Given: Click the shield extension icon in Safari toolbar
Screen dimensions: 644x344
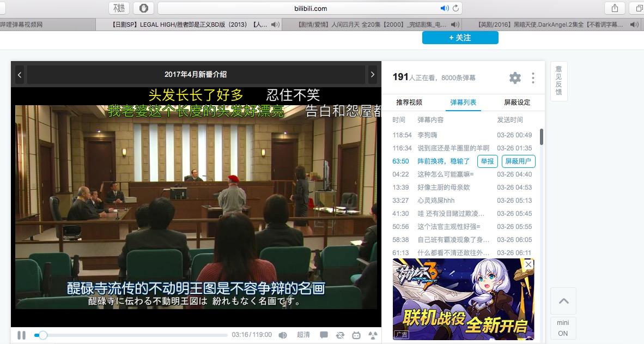Looking at the screenshot, I should (144, 8).
